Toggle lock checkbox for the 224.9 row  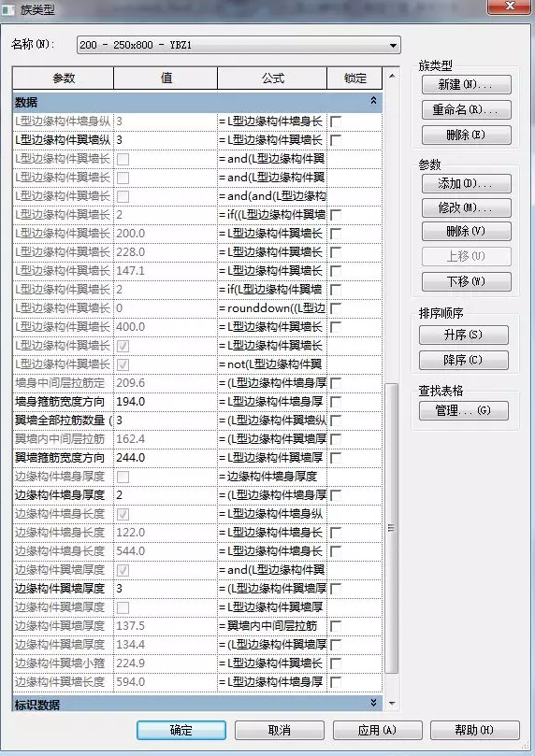(336, 663)
